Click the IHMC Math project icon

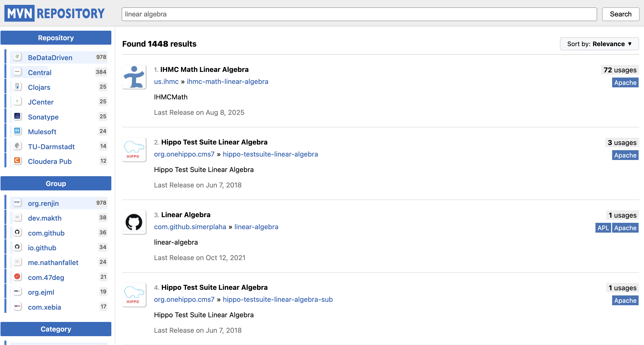coord(134,77)
